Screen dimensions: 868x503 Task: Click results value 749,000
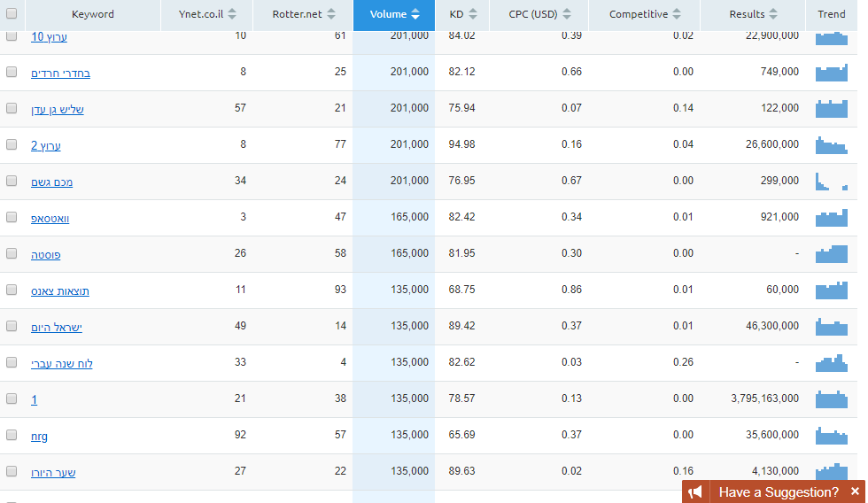coord(779,72)
